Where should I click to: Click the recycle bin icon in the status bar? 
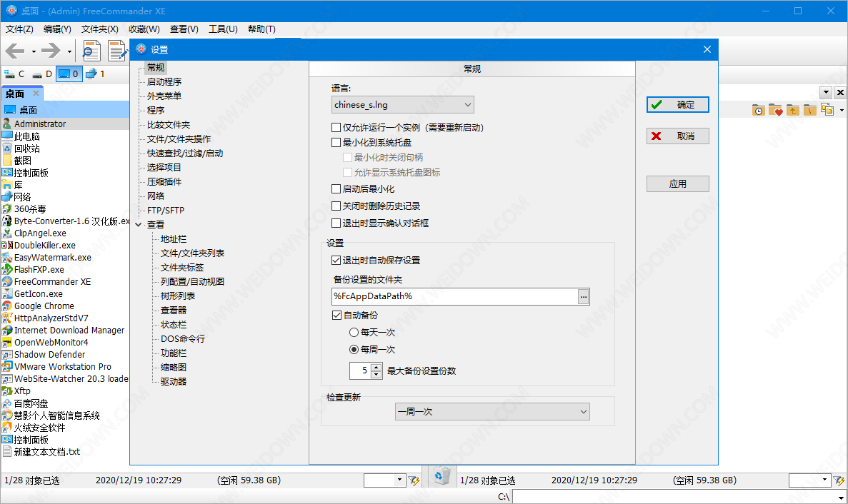pos(442,476)
